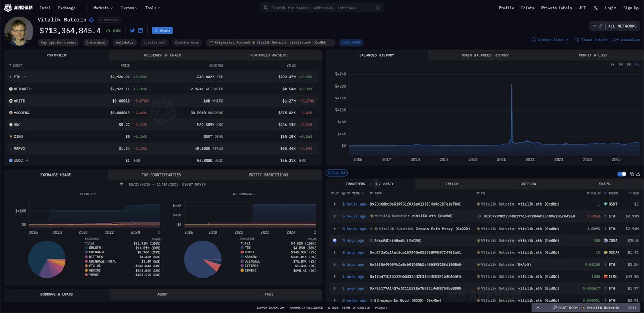
Task: Click the token search input field
Action: 323,8
